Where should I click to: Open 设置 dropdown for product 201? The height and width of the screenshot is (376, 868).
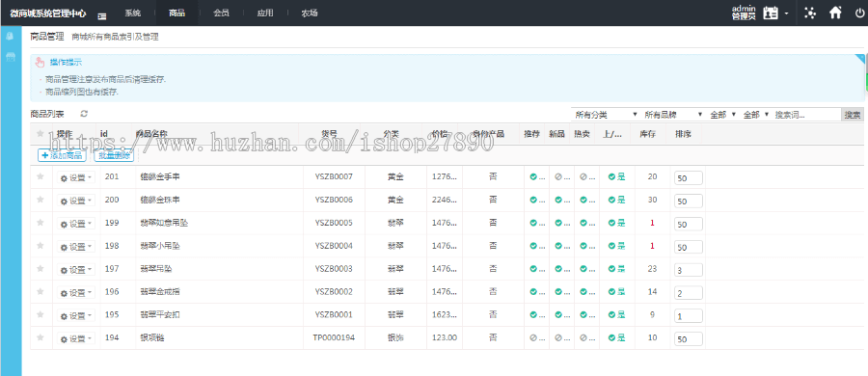[x=76, y=177]
